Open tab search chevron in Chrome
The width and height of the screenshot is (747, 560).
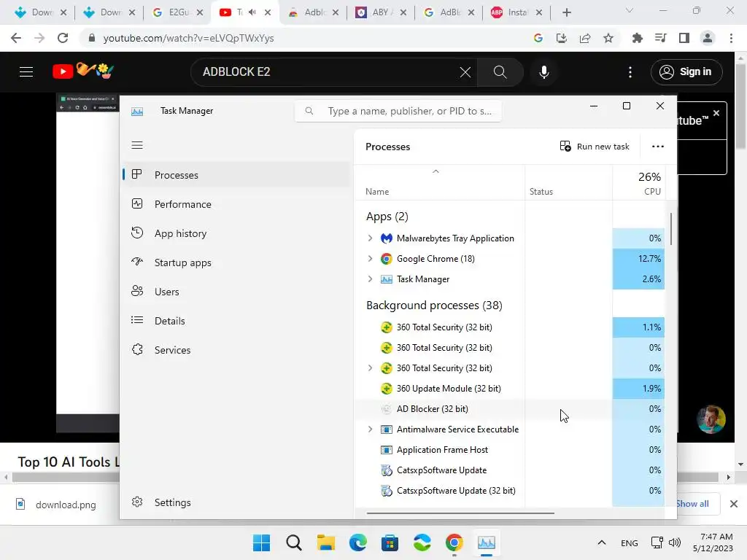[x=630, y=10]
